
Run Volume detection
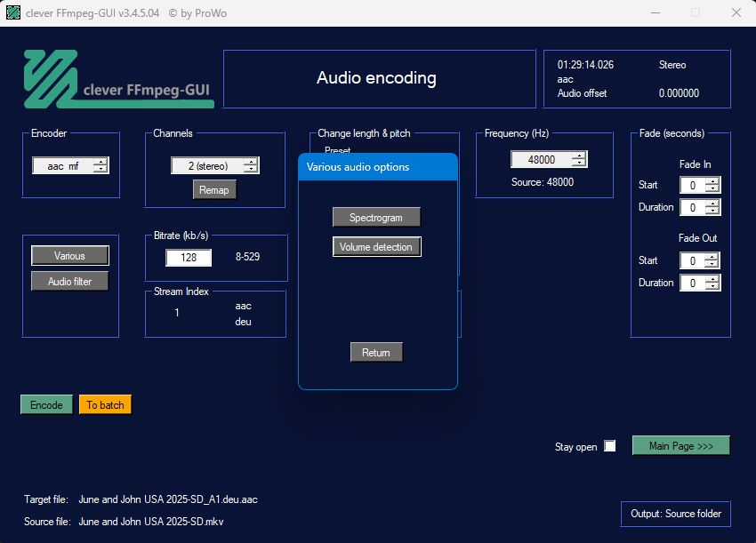coord(376,247)
